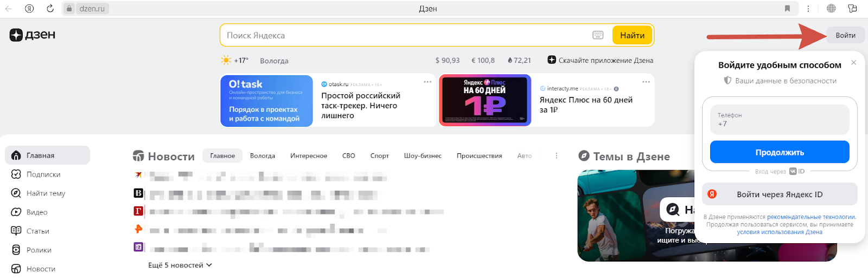Open Подписки in the left sidebar

click(43, 174)
